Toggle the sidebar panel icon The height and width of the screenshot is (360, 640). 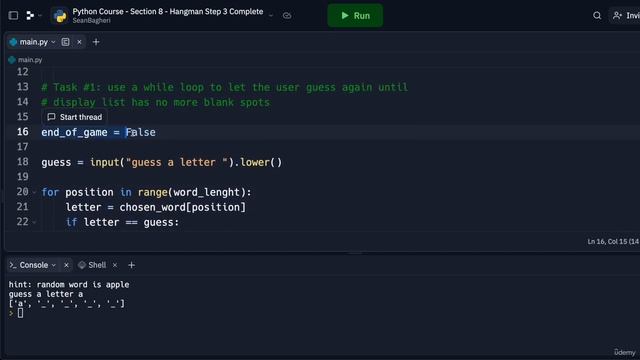tap(13, 16)
